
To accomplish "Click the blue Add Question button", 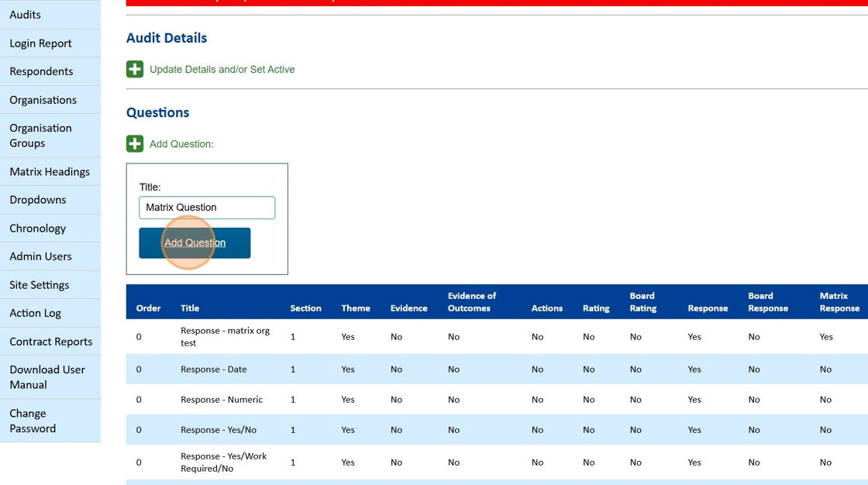I will tap(195, 242).
